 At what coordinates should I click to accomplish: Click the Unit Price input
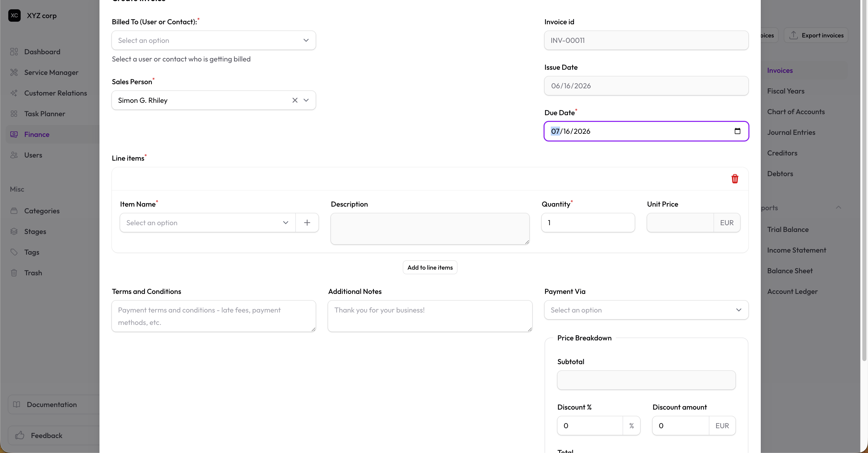[x=680, y=223]
